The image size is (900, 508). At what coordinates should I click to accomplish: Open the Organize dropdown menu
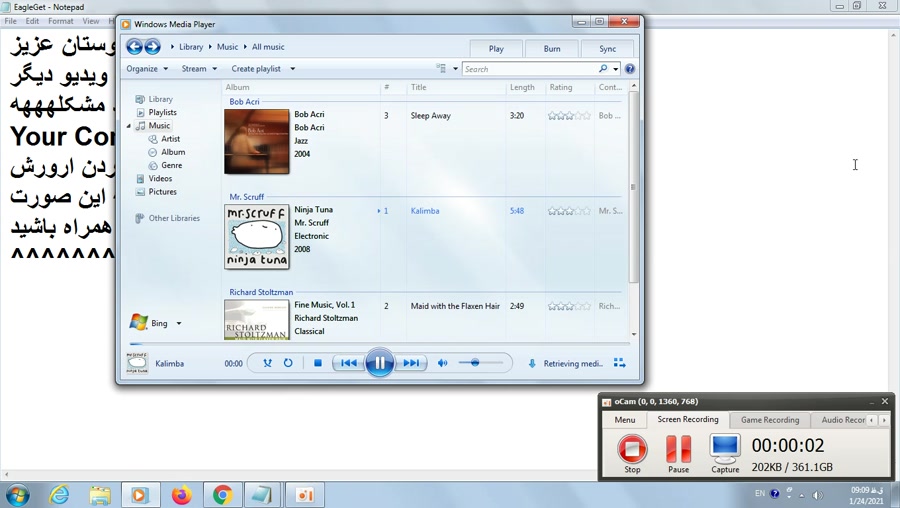(x=146, y=69)
